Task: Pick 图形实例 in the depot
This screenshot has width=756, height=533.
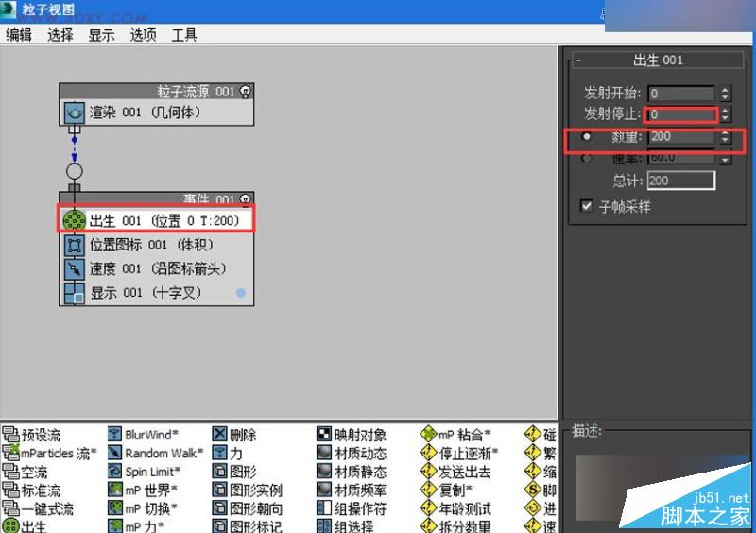Action: tap(248, 490)
